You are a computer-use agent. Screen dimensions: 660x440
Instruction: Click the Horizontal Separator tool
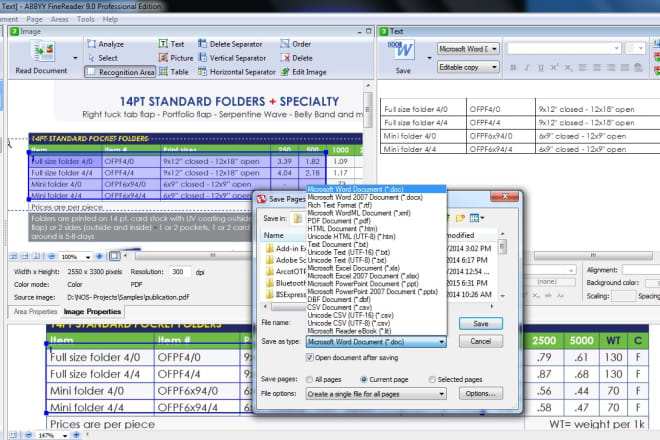pos(237,72)
